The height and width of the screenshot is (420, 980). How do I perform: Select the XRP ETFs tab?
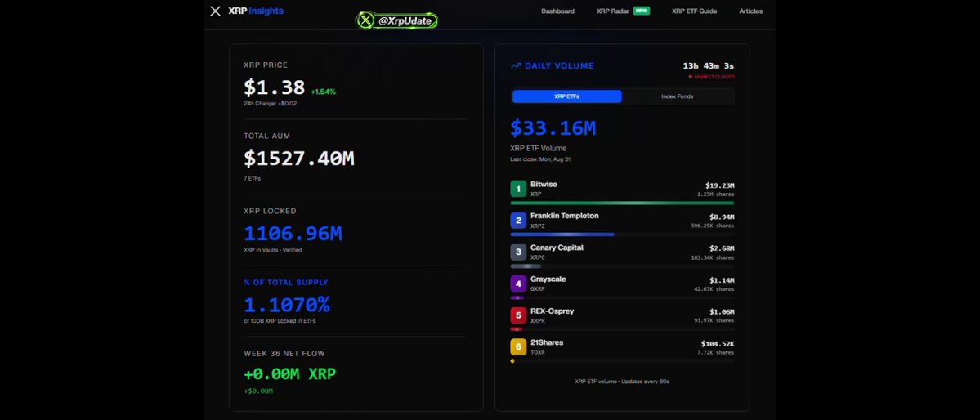pos(567,96)
